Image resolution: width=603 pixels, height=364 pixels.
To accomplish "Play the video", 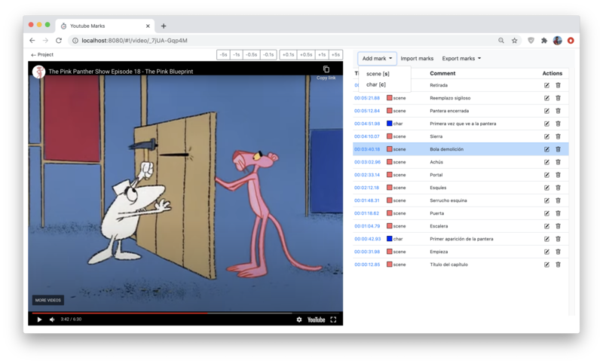I will point(39,320).
